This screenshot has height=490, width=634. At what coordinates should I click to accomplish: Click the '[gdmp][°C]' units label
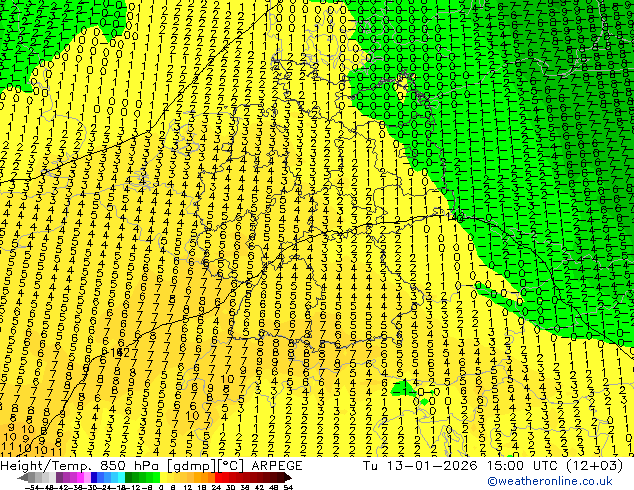click(206, 466)
